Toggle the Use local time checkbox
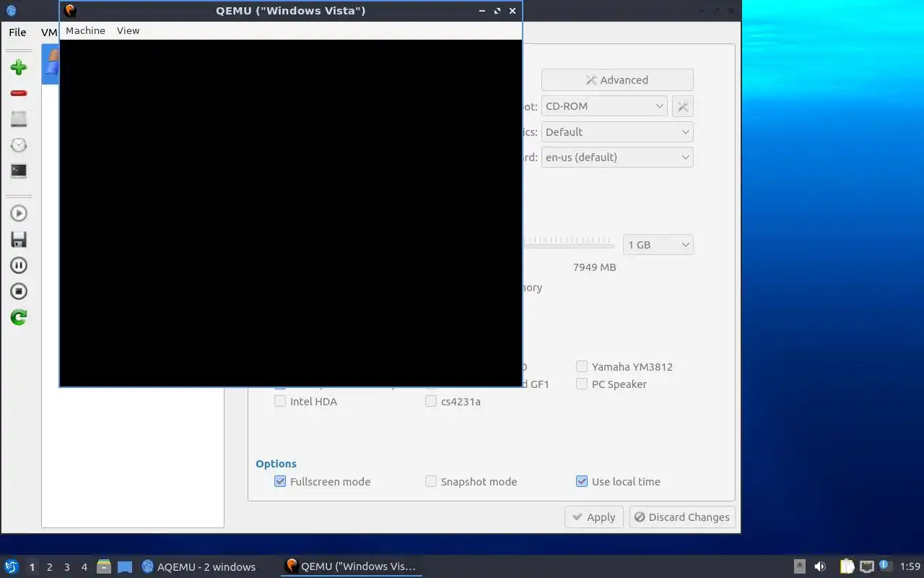The image size is (924, 578). [582, 481]
